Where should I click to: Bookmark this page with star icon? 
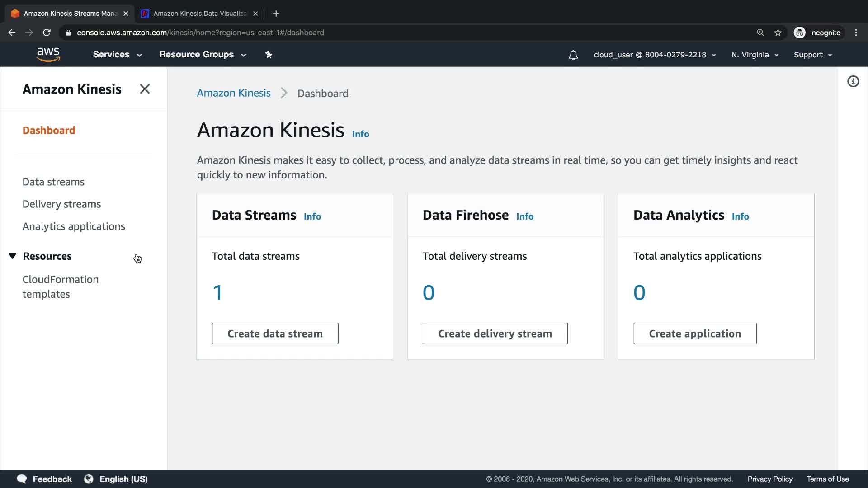[x=778, y=33]
